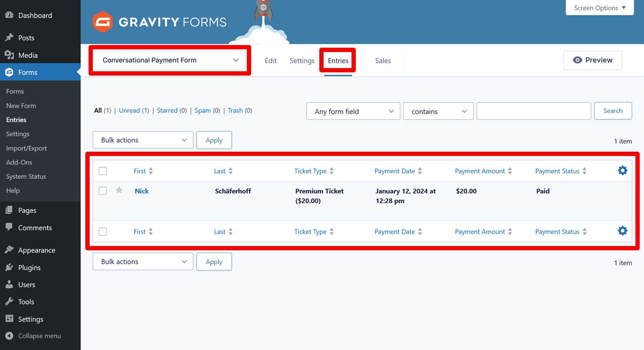
Task: Click the Dashboard gauge icon
Action: tap(9, 16)
